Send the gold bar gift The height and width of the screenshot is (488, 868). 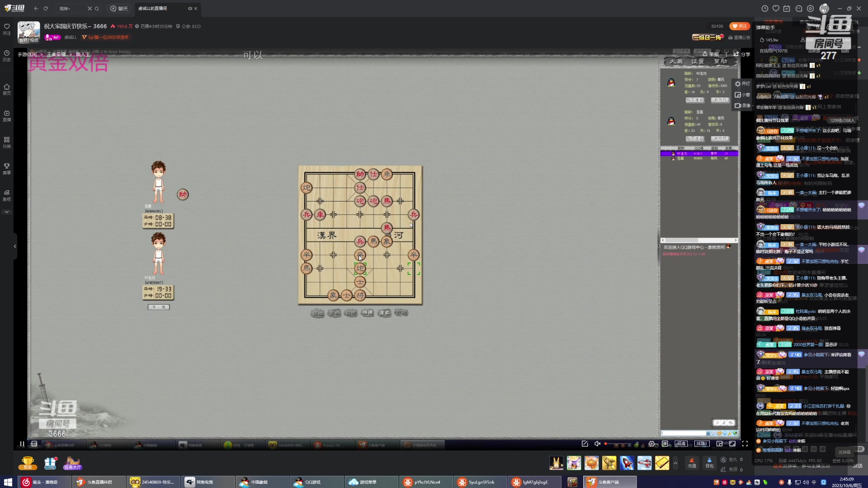pos(662,463)
